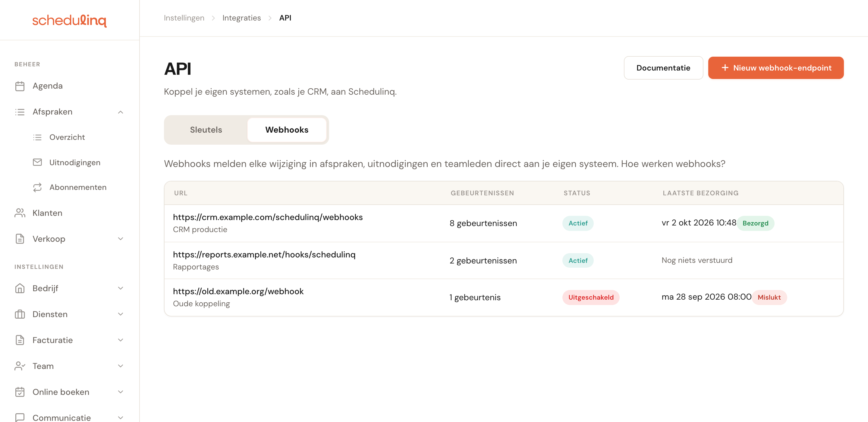Click the API breadcrumb item
The height and width of the screenshot is (422, 868).
coord(285,18)
